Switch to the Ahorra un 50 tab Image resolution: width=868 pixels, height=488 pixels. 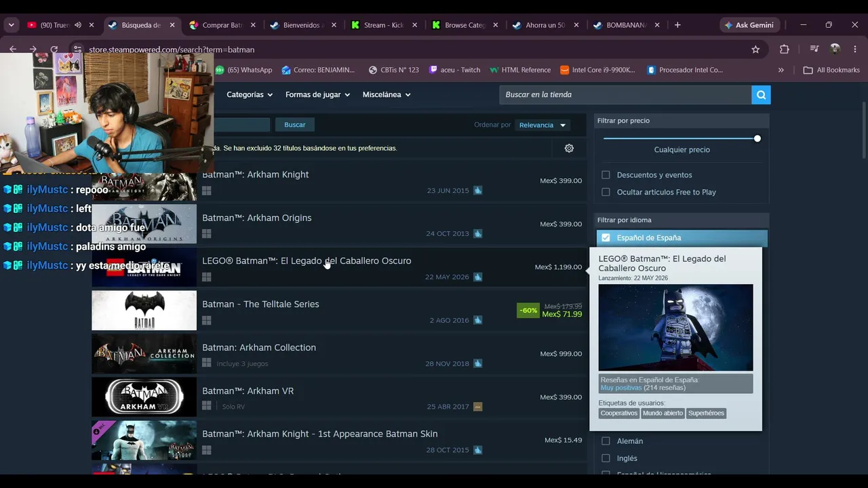545,25
